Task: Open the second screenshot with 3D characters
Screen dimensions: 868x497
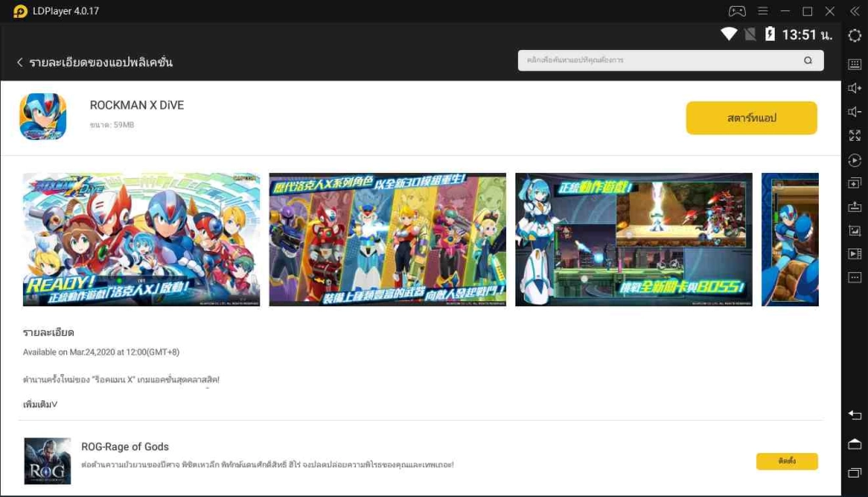Action: coord(387,239)
